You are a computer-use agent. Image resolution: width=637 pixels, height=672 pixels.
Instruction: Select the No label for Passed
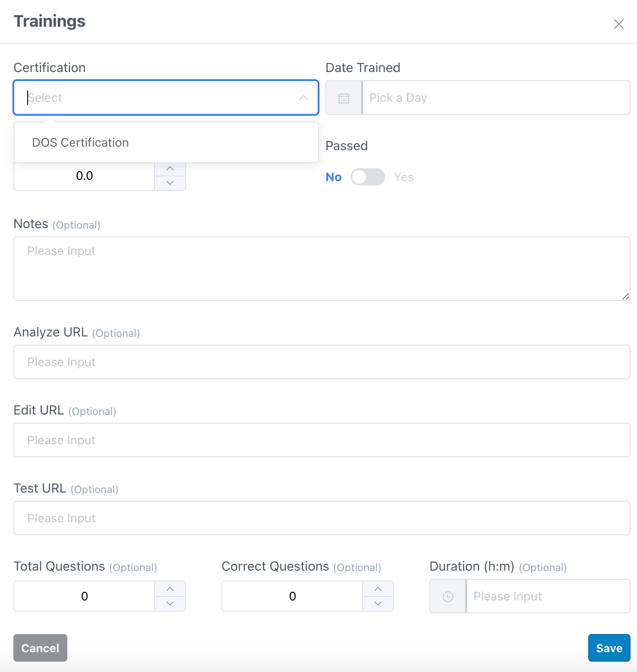pyautogui.click(x=334, y=177)
